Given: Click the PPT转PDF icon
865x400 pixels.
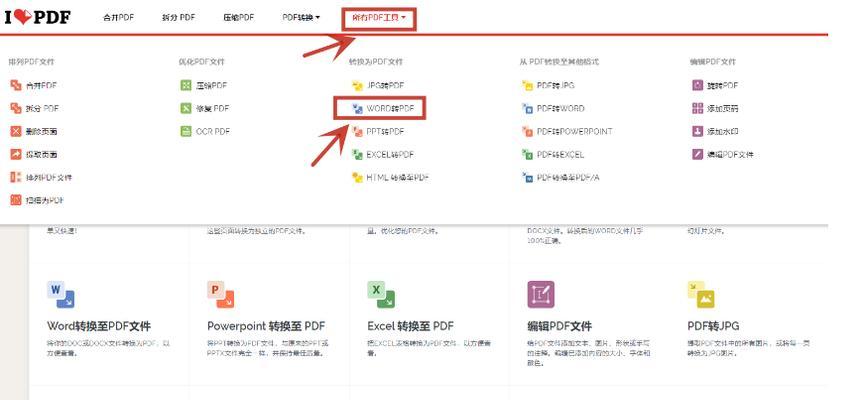Looking at the screenshot, I should tap(357, 131).
